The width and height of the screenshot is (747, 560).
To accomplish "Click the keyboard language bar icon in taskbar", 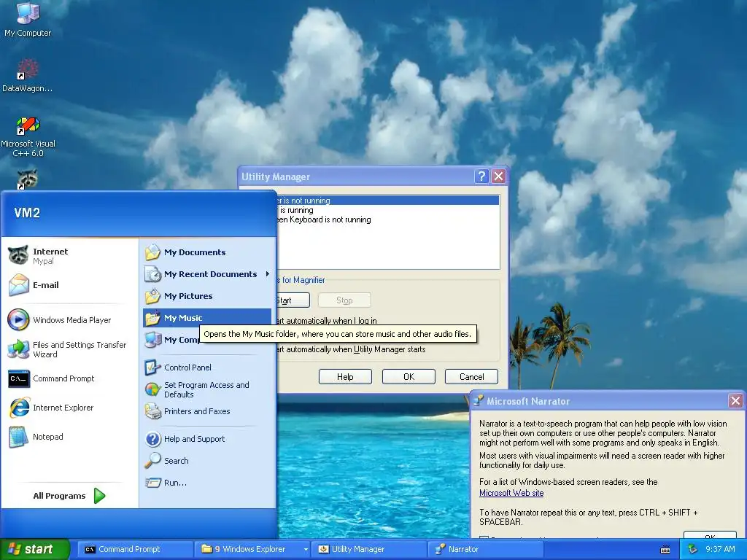I will click(665, 550).
